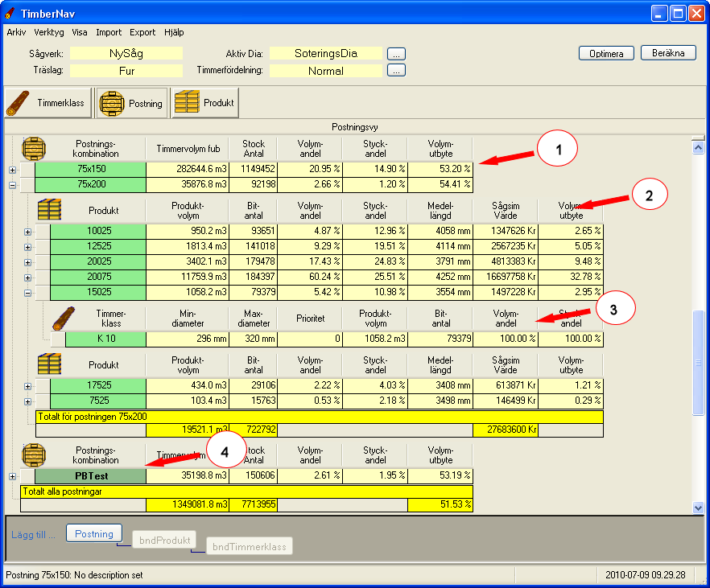Open the Hjälp menu
710x588 pixels.
174,32
